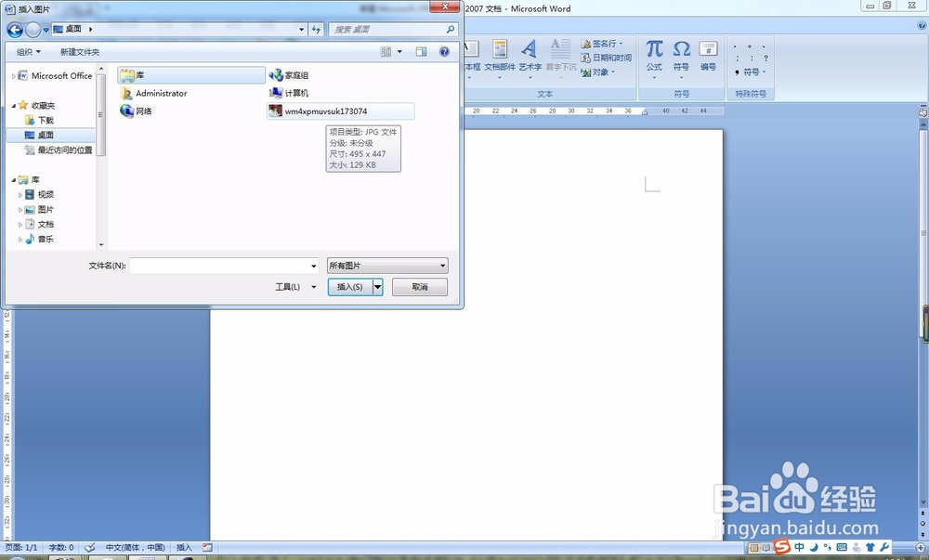
Task: Open the special 符号 more symbols dropdown
Action: (751, 72)
